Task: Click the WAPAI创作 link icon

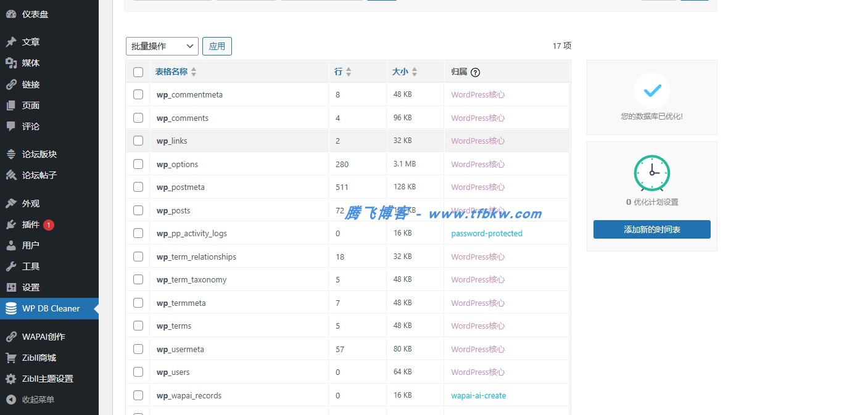Action: tap(11, 337)
